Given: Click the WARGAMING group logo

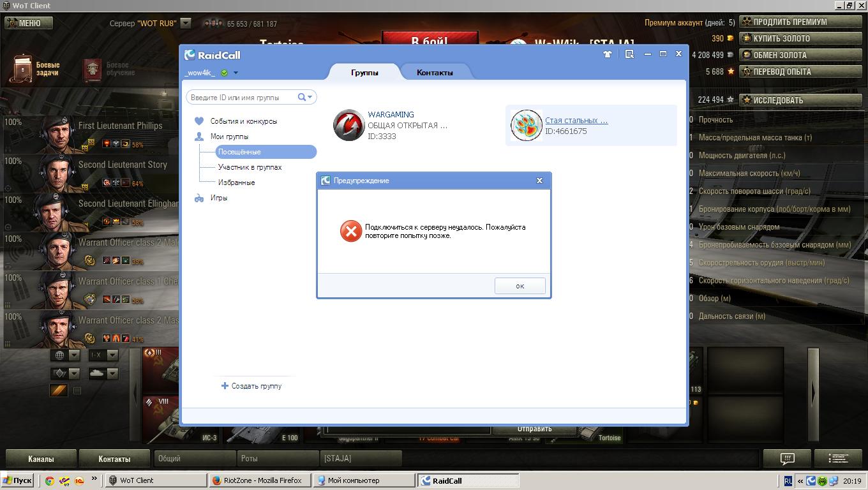Looking at the screenshot, I should tap(348, 125).
